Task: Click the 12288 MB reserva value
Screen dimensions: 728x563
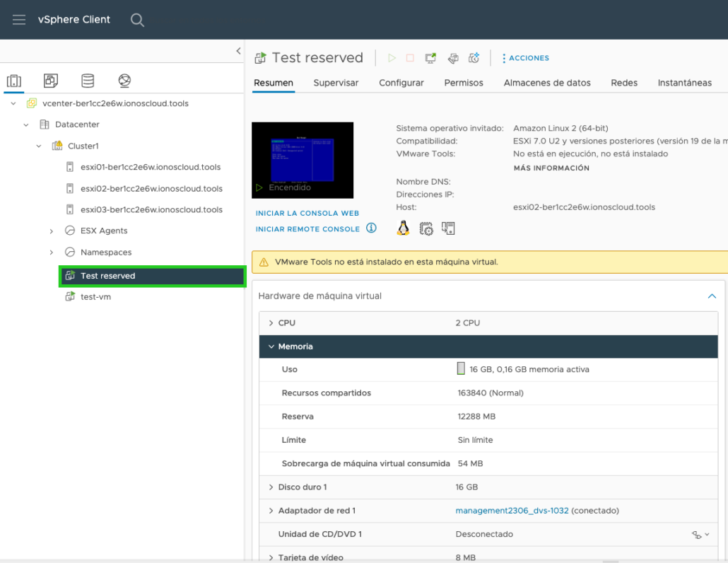Action: coord(476,417)
